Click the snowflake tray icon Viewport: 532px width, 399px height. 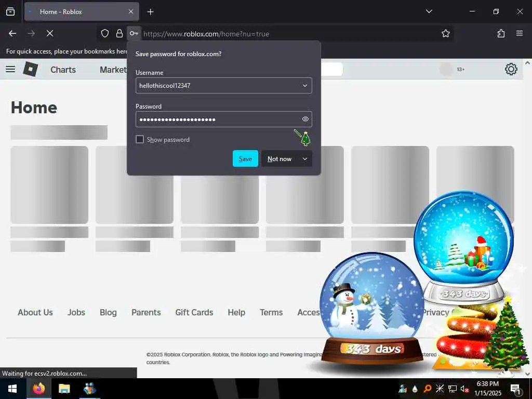click(440, 389)
